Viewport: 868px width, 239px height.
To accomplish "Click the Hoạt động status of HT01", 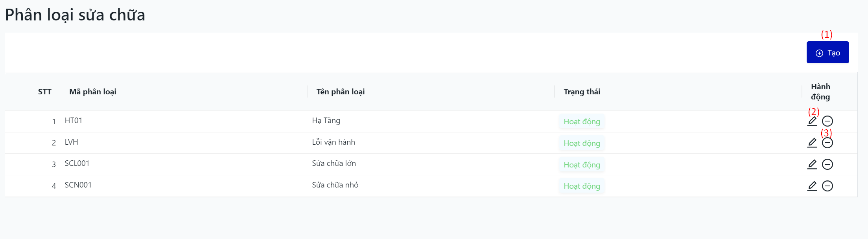I will coord(582,121).
